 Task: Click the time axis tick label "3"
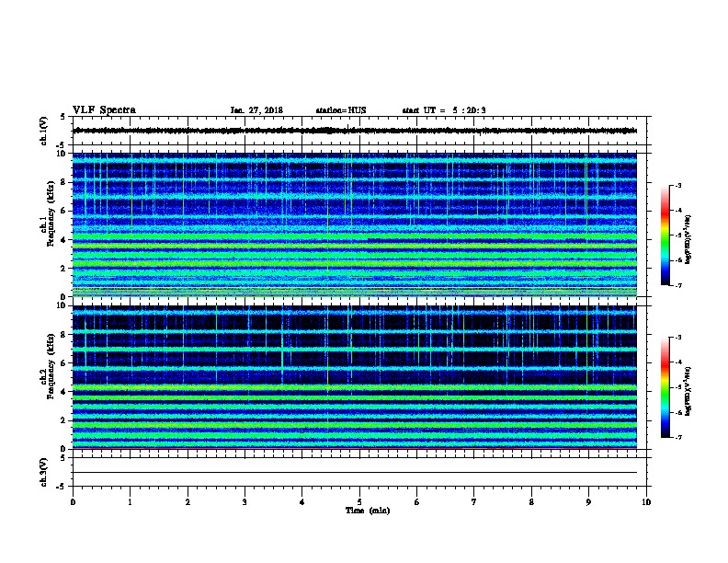click(x=245, y=502)
